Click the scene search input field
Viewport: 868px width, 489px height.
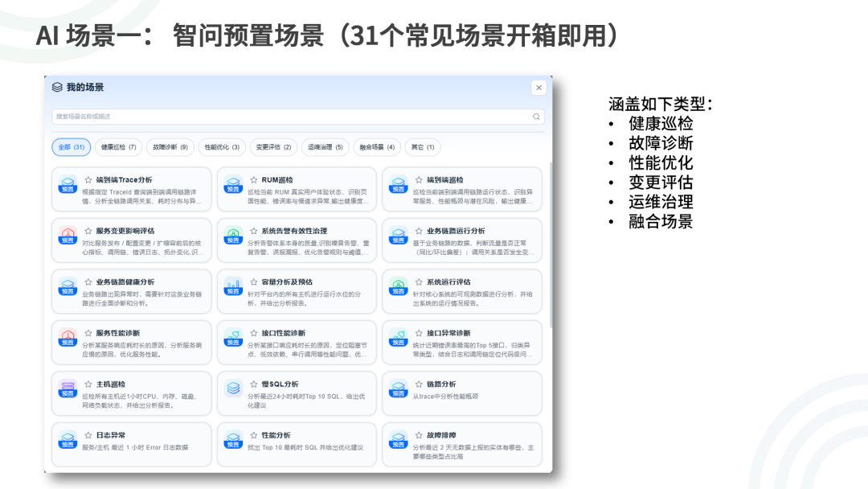point(298,117)
